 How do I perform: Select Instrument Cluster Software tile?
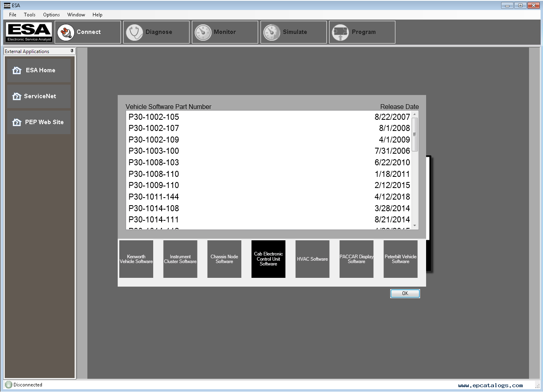180,259
